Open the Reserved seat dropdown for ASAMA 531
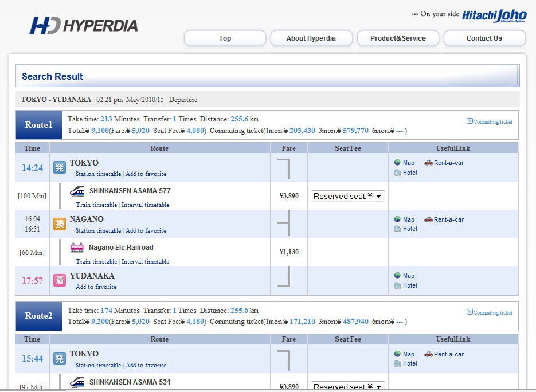The height and width of the screenshot is (392, 536). coord(347,386)
